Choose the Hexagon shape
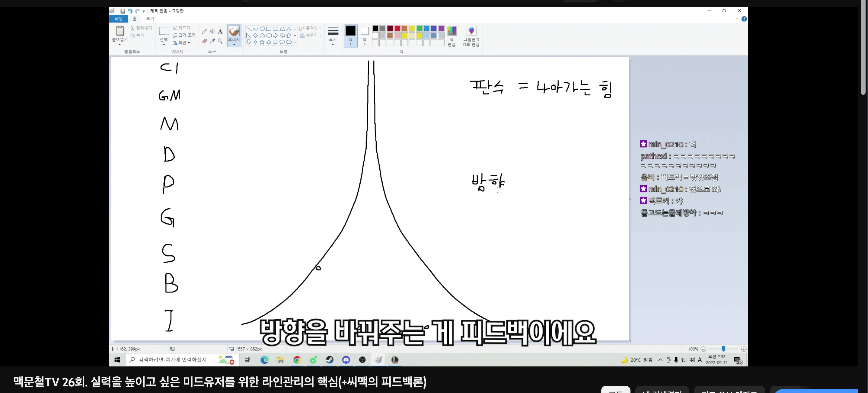 (269, 35)
